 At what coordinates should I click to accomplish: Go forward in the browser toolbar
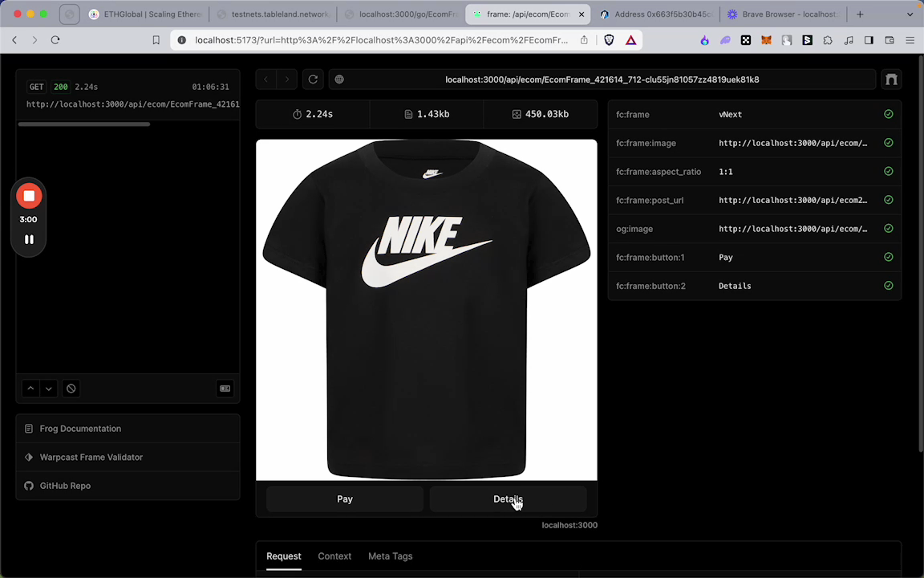(34, 40)
